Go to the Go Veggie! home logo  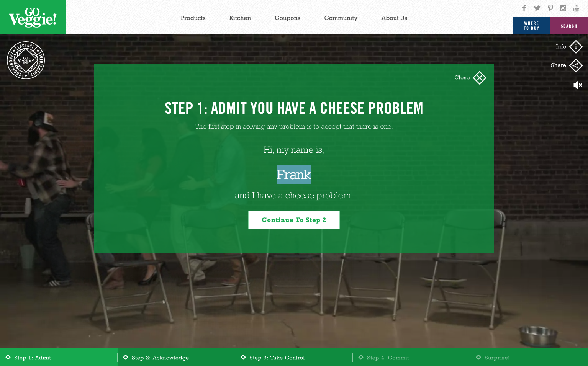point(33,17)
